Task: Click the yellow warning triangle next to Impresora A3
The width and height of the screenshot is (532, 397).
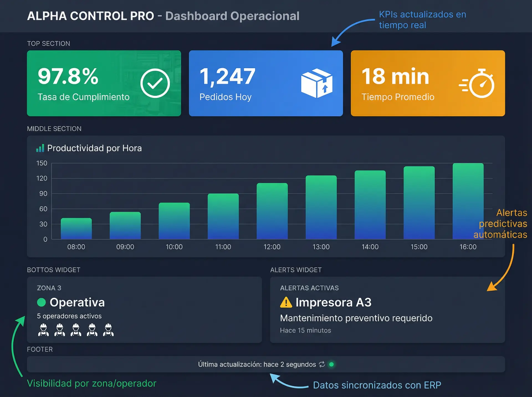Action: [x=286, y=302]
